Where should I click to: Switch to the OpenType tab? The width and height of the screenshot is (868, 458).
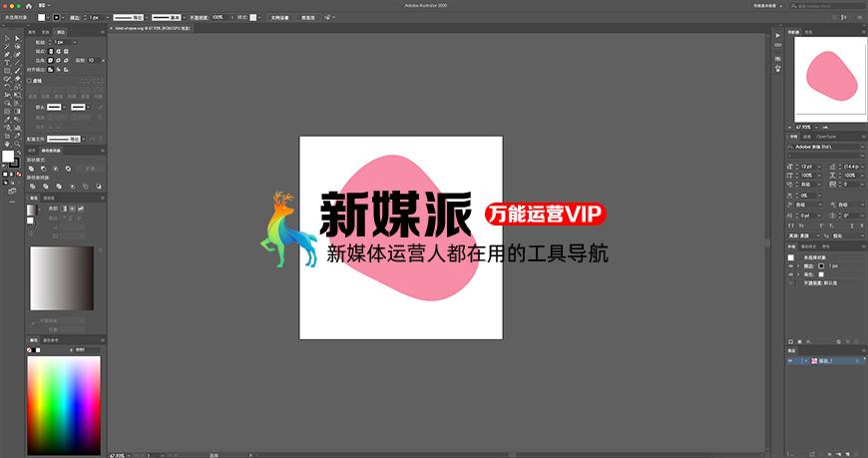(x=826, y=137)
